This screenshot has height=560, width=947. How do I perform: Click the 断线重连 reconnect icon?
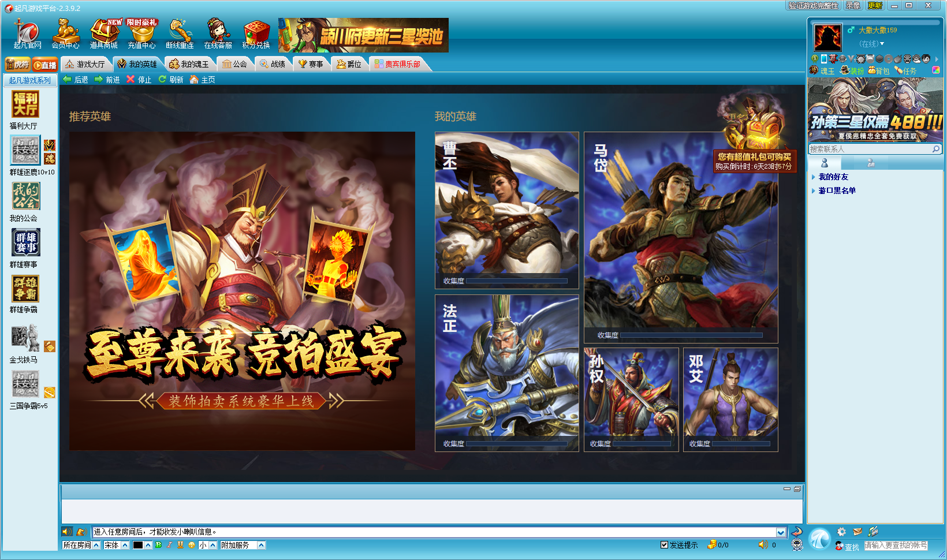tap(180, 33)
